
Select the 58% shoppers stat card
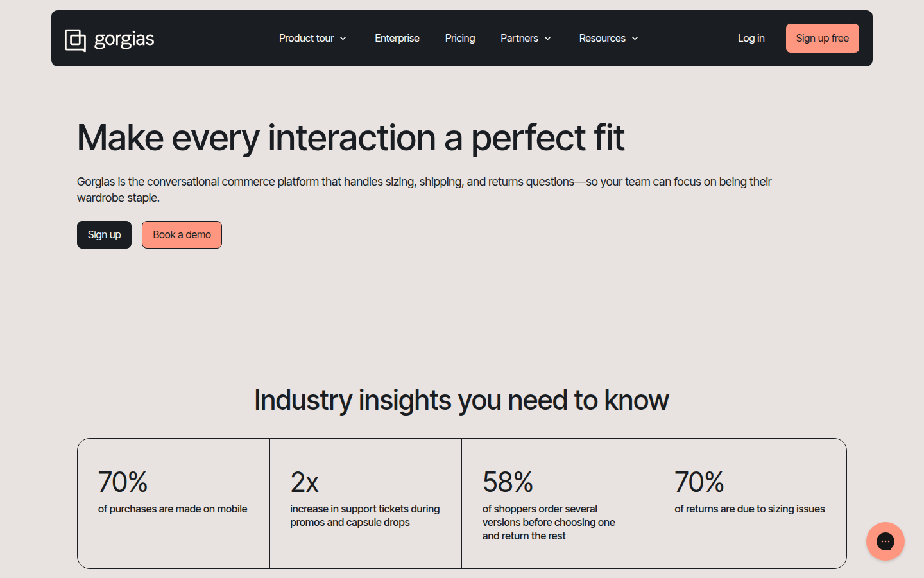coord(558,503)
